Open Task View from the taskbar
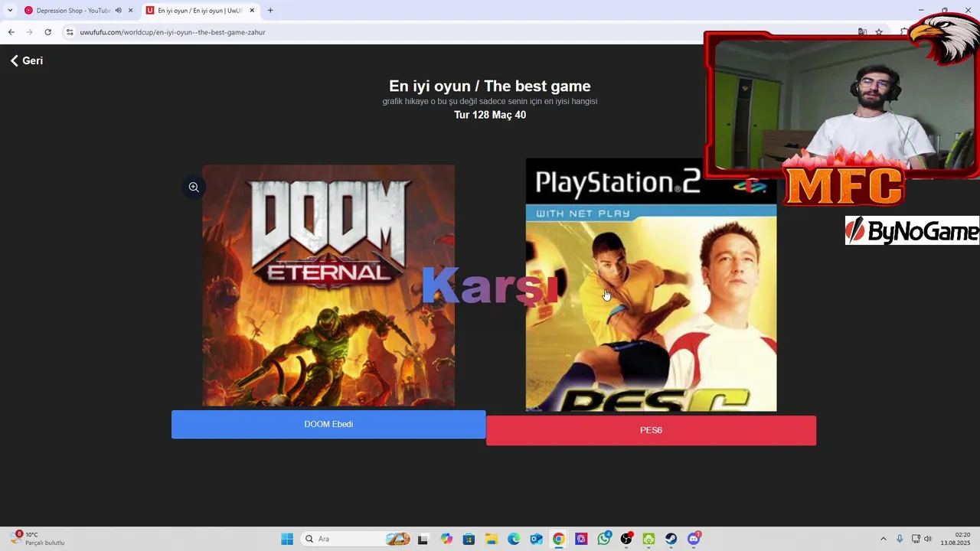 (423, 539)
